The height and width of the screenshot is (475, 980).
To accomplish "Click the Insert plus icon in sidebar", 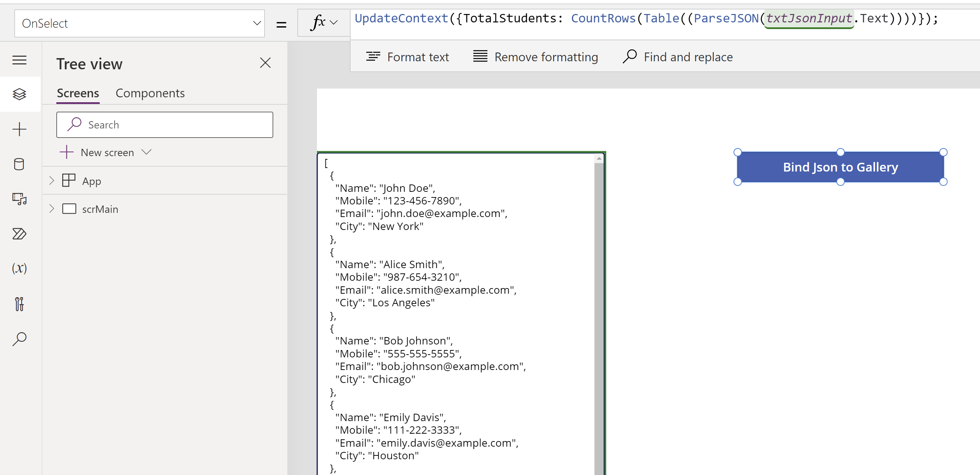I will click(x=19, y=130).
